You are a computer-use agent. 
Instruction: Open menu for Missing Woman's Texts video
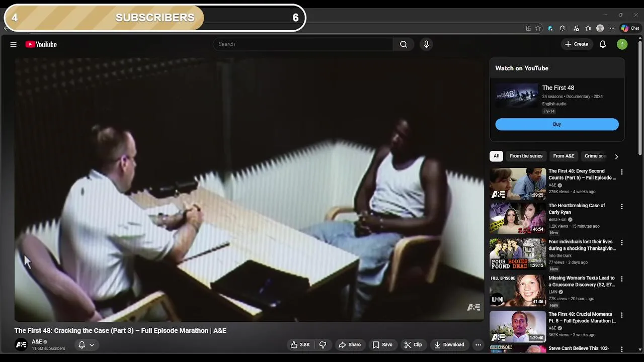tap(622, 279)
